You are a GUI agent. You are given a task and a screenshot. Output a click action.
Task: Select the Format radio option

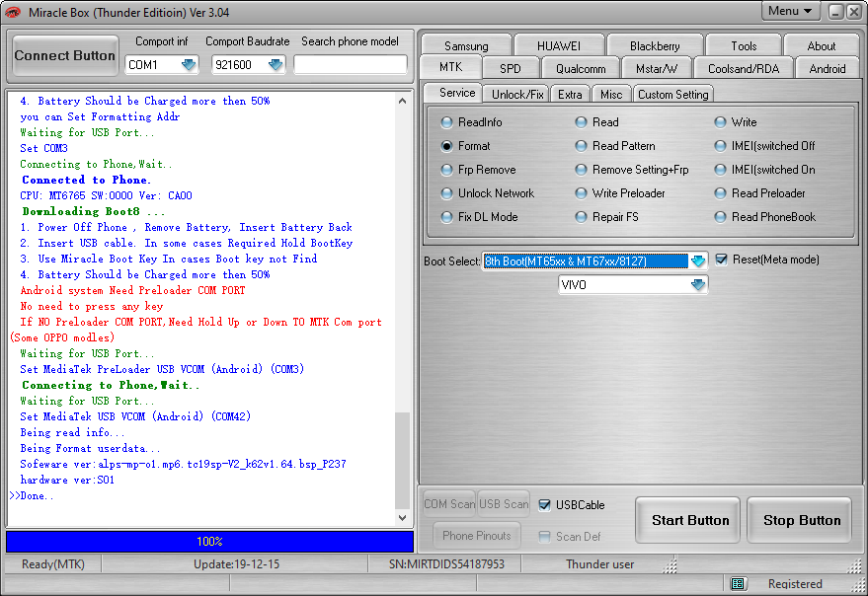click(x=465, y=146)
